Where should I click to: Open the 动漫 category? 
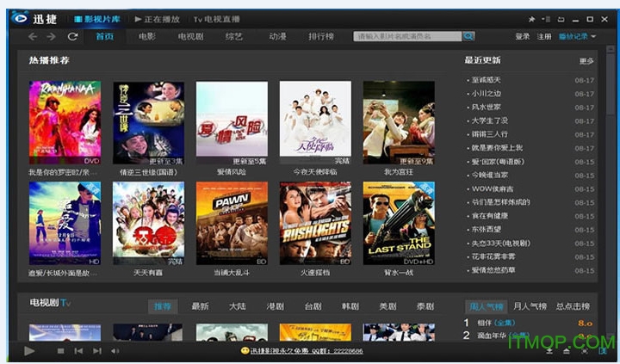(x=277, y=36)
